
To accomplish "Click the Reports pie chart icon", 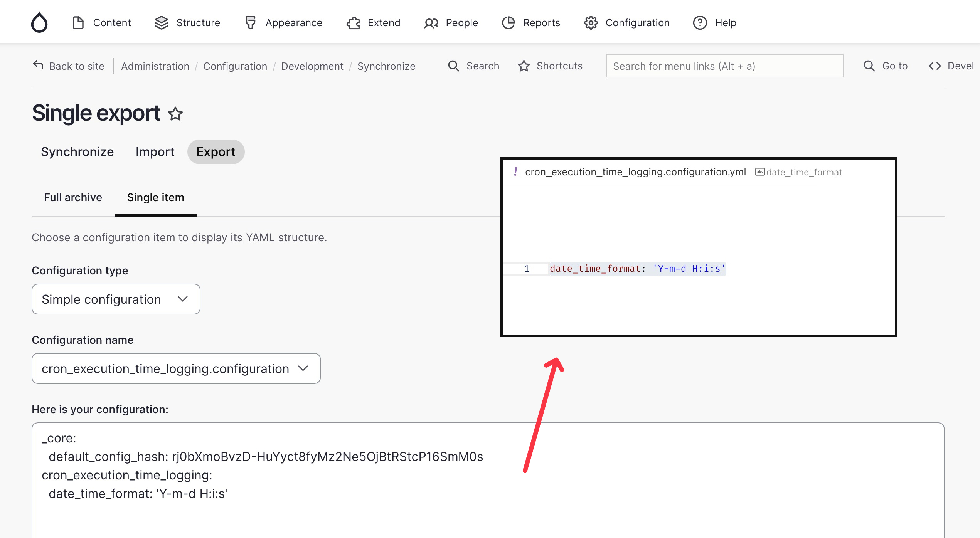I will tap(508, 23).
